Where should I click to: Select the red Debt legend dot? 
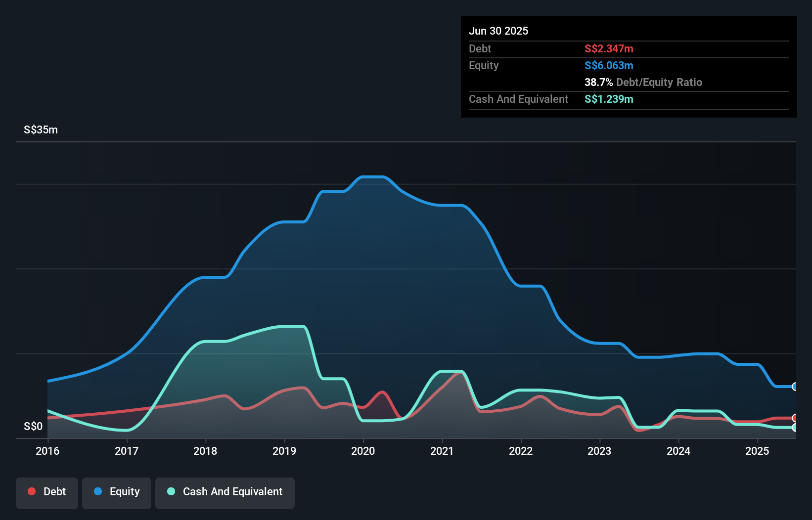point(31,492)
